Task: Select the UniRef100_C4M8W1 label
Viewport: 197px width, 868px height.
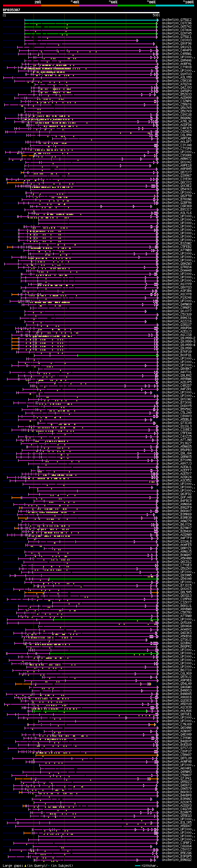Action: coord(177,54)
